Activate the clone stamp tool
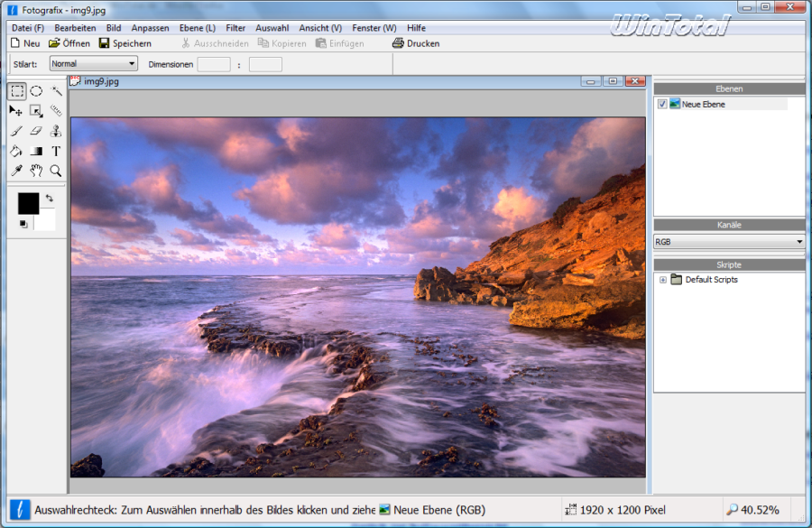Viewport: 812px width, 528px height. (56, 131)
